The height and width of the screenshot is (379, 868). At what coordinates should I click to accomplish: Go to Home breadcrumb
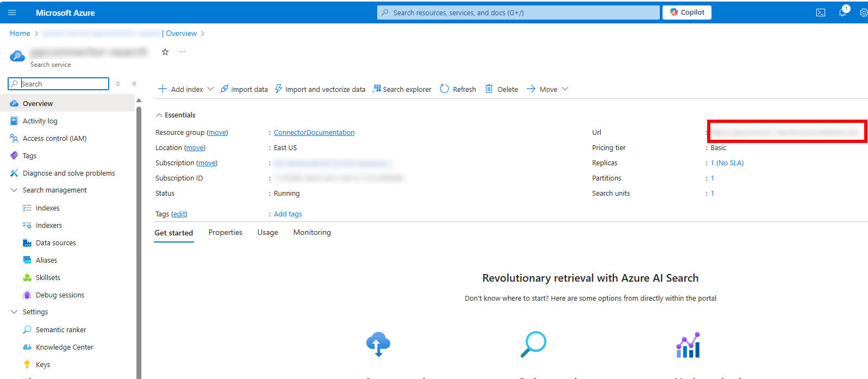20,33
